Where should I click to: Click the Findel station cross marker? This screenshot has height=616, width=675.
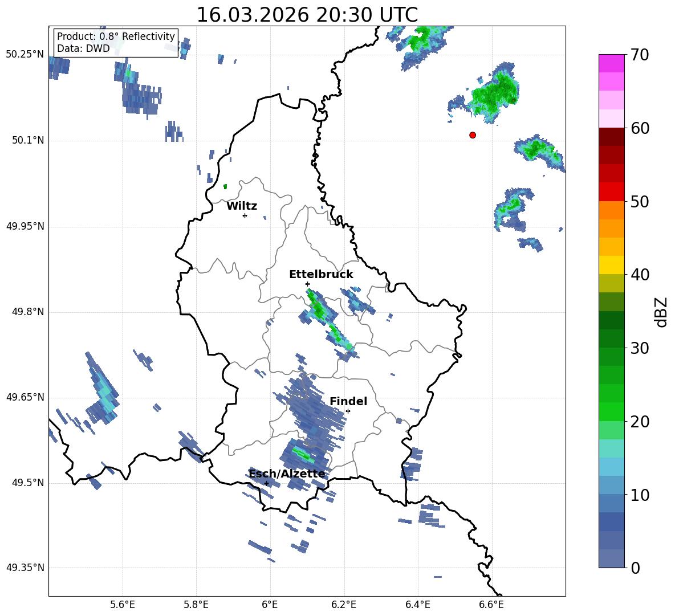click(348, 411)
